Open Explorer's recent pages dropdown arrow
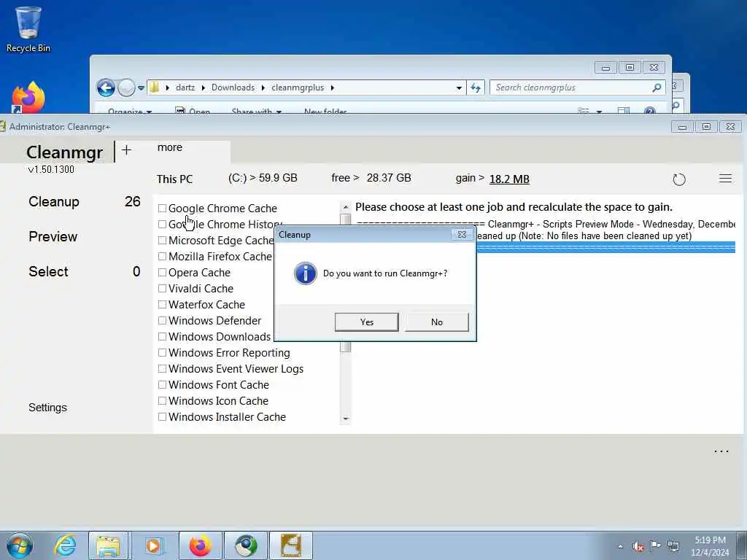 coord(141,88)
